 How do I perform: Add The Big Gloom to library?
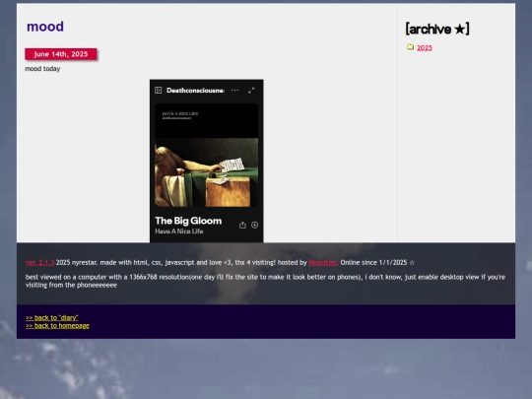[x=255, y=225]
